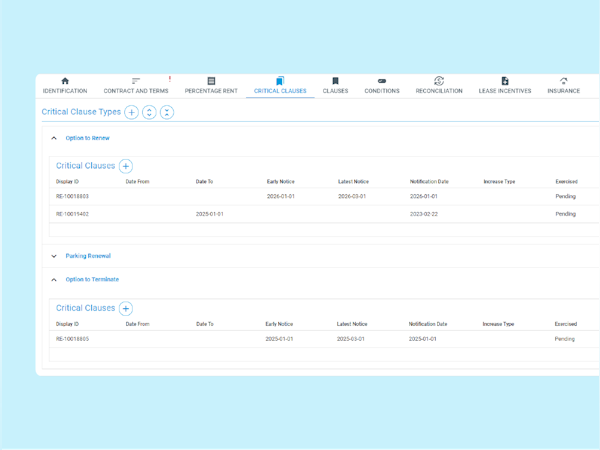Image resolution: width=600 pixels, height=450 pixels.
Task: Click Latest Notice value 2025-03-01
Action: [351, 339]
